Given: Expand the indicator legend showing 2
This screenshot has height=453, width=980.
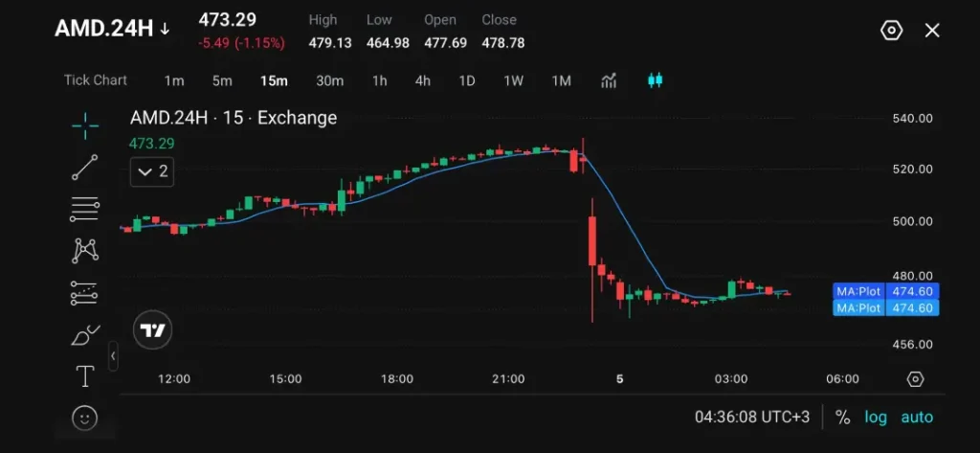Looking at the screenshot, I should (x=152, y=171).
